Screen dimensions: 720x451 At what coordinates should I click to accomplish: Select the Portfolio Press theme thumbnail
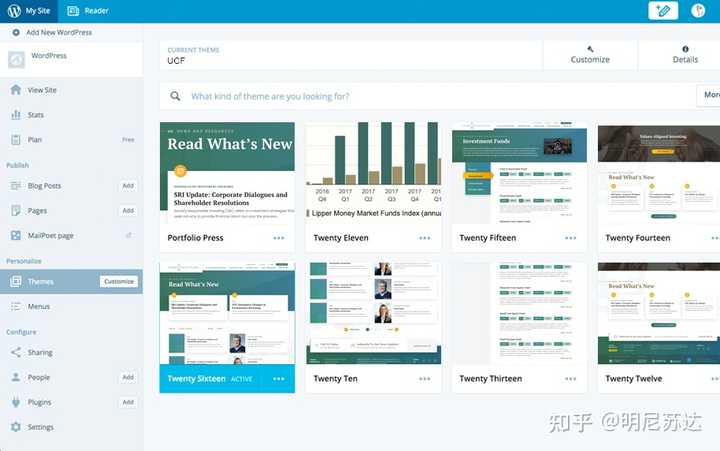[x=227, y=173]
